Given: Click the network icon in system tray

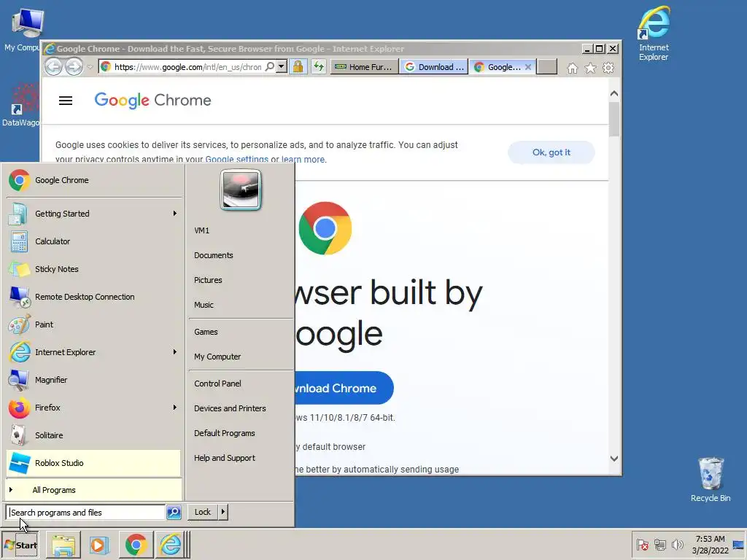Looking at the screenshot, I should tap(659, 545).
